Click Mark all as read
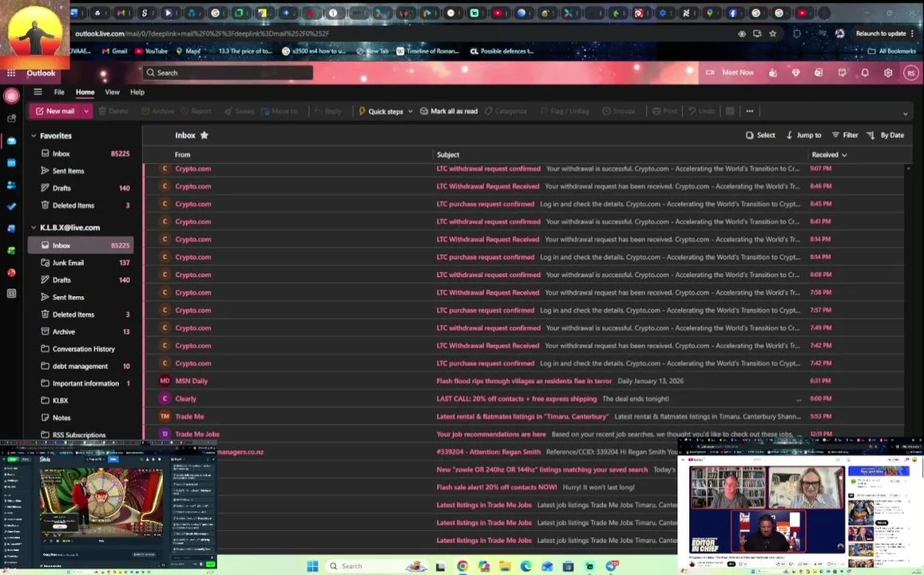 pyautogui.click(x=449, y=111)
